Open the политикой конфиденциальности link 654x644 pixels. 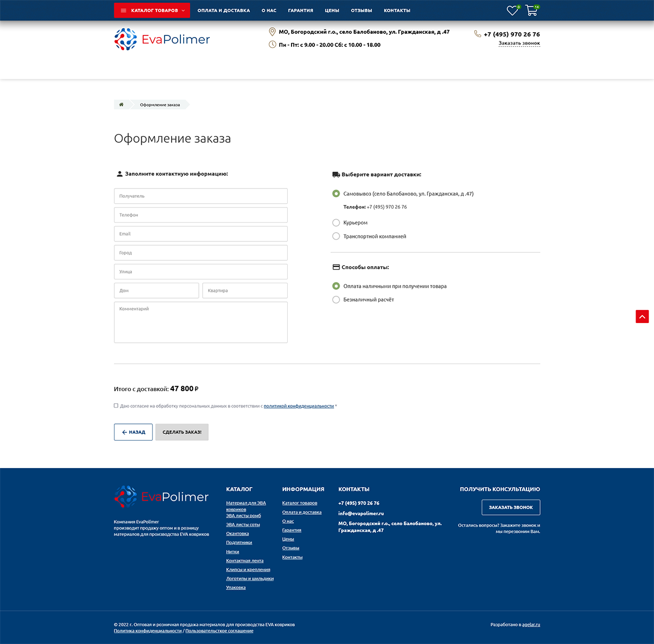pyautogui.click(x=299, y=406)
